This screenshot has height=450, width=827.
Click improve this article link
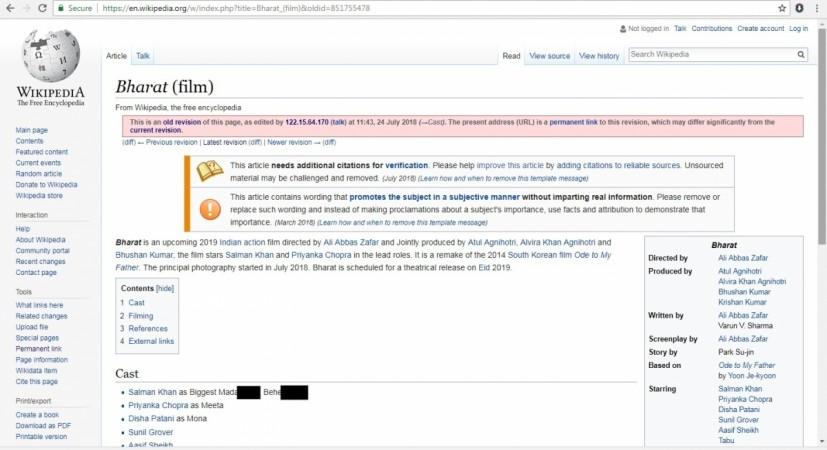pyautogui.click(x=510, y=166)
